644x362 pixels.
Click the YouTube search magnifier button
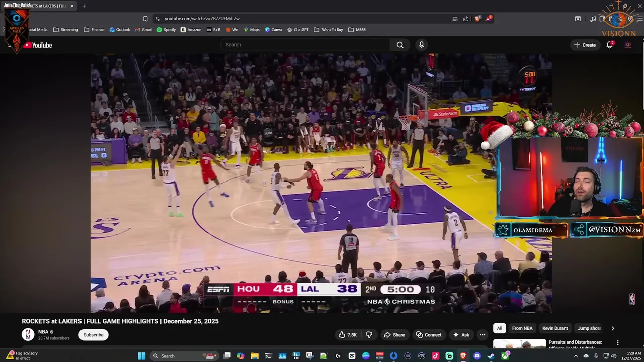(400, 45)
